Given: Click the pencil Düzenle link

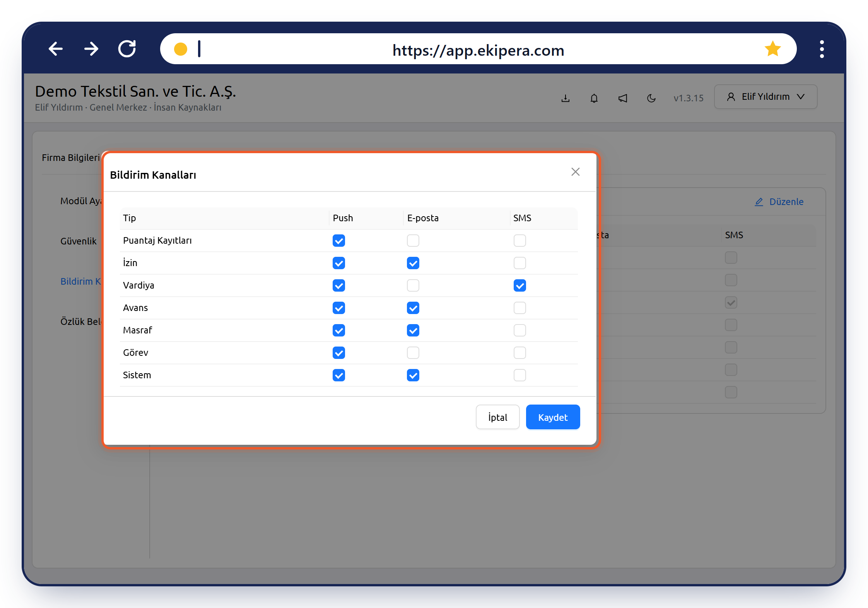Looking at the screenshot, I should 779,202.
